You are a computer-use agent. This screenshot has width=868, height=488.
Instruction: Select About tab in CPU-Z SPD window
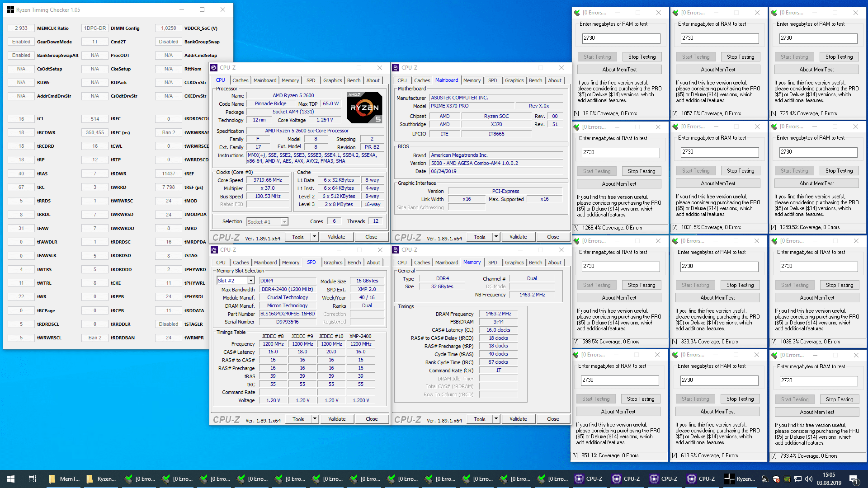[373, 263]
